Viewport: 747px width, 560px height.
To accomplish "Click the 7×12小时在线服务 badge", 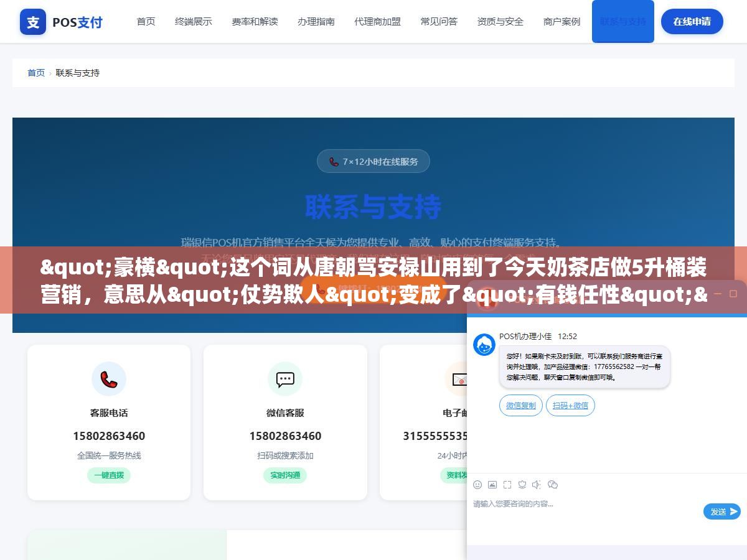I will [374, 162].
